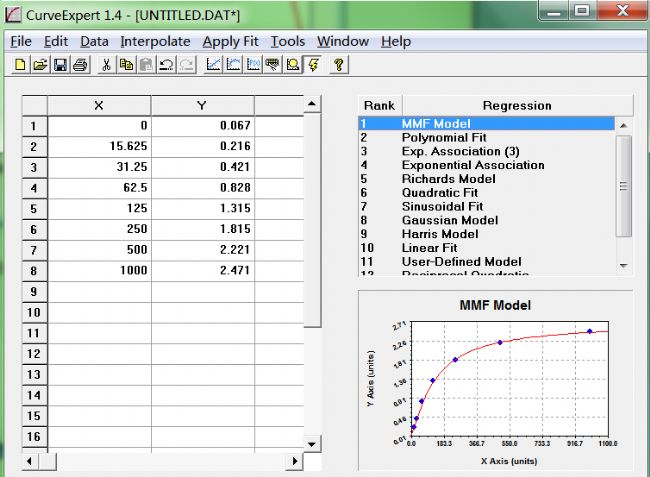Save data with the floppy disk icon
Viewport: 650px width, 477px height.
[60, 64]
